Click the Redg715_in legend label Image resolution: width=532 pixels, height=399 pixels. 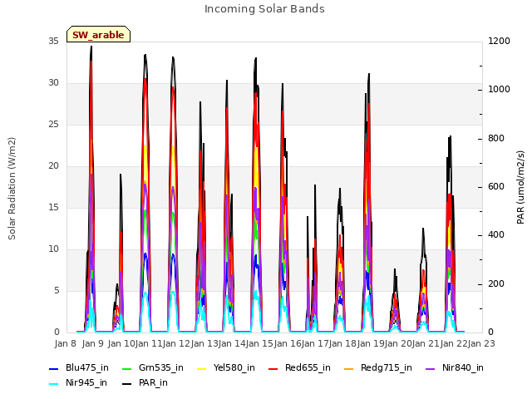(x=386, y=367)
